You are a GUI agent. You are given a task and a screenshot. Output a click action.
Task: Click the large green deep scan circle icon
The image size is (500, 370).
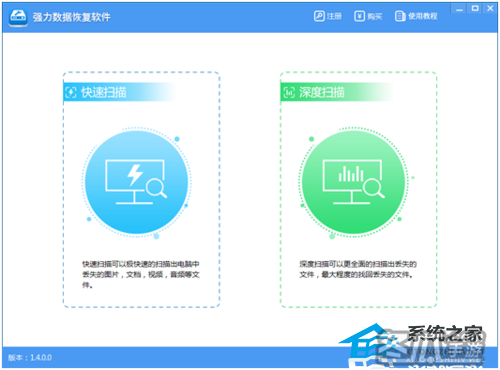point(354,182)
